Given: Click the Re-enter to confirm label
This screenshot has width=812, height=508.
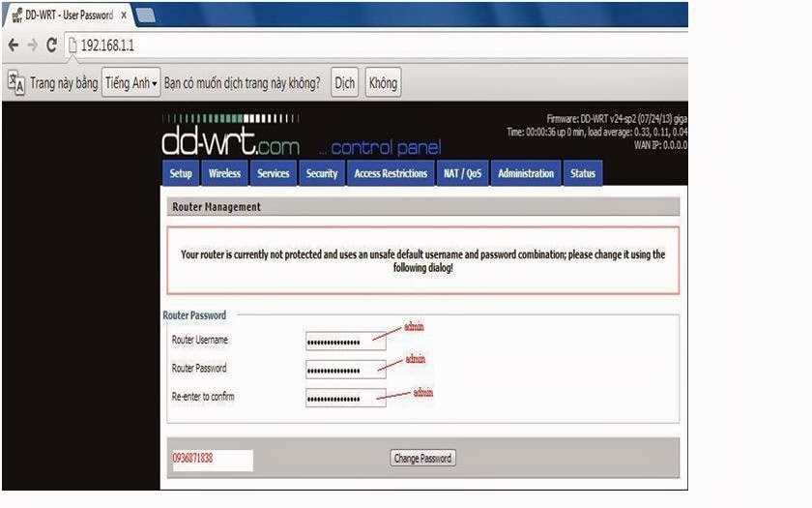Looking at the screenshot, I should (203, 397).
